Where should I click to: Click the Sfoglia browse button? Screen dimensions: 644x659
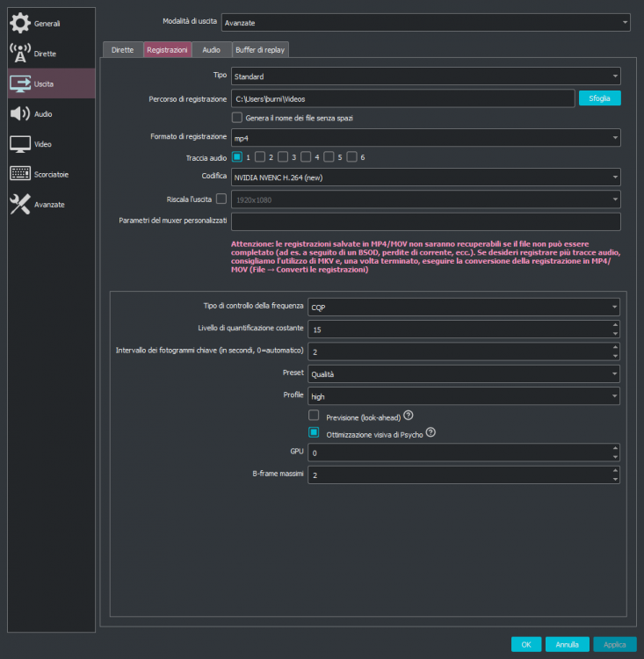tap(599, 98)
